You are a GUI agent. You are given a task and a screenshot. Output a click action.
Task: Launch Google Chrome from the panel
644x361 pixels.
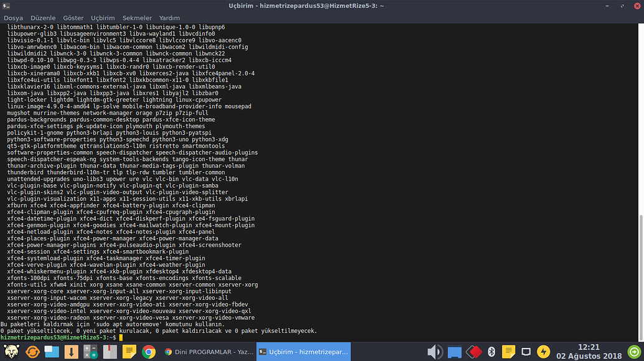[x=149, y=352]
